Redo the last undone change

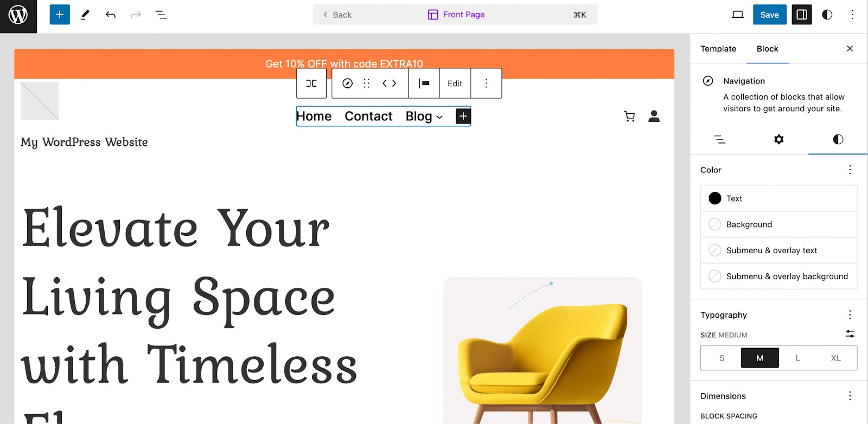[x=136, y=15]
